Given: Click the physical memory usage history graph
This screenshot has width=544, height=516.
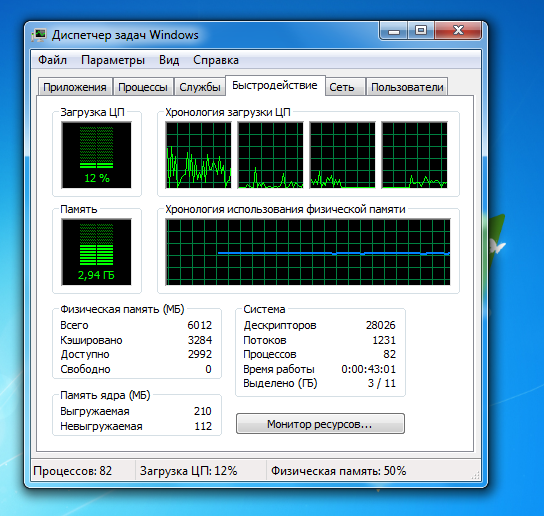Looking at the screenshot, I should coord(308,252).
